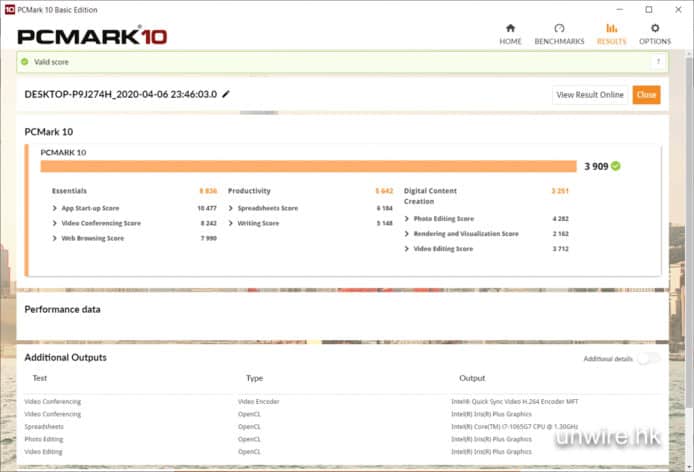Click the Photo Editing value 4 282
The height and width of the screenshot is (472, 694).
coord(560,219)
